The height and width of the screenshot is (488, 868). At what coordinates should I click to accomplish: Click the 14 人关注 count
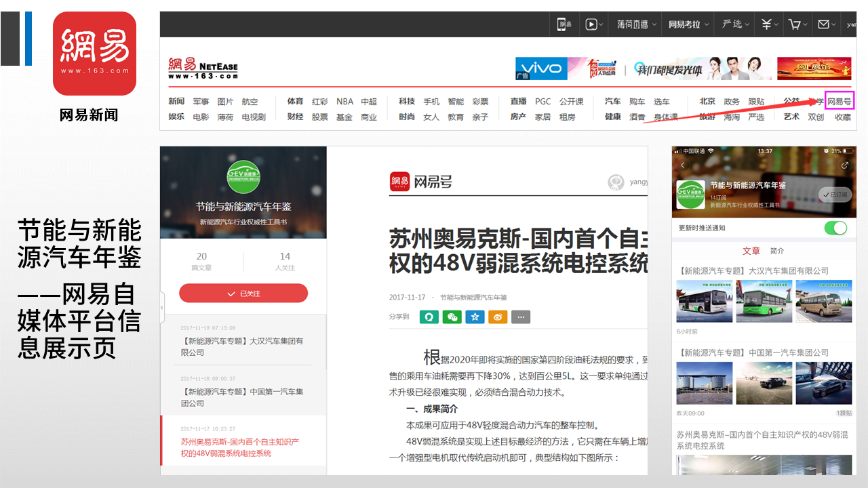pos(285,262)
